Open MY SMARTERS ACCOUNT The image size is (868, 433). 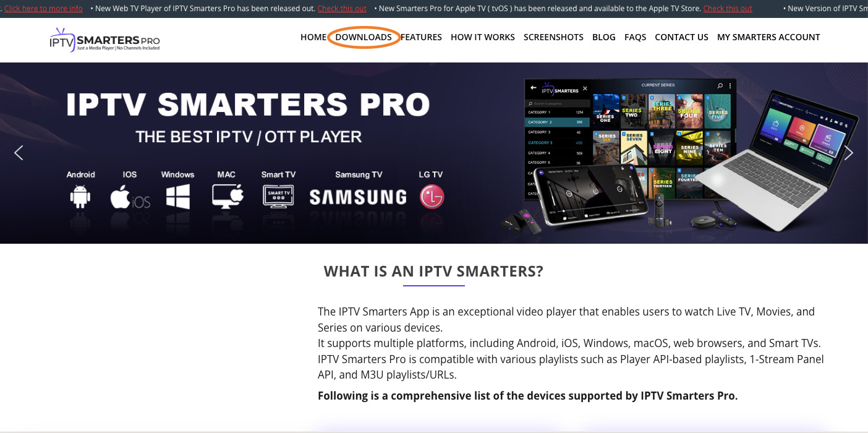768,37
